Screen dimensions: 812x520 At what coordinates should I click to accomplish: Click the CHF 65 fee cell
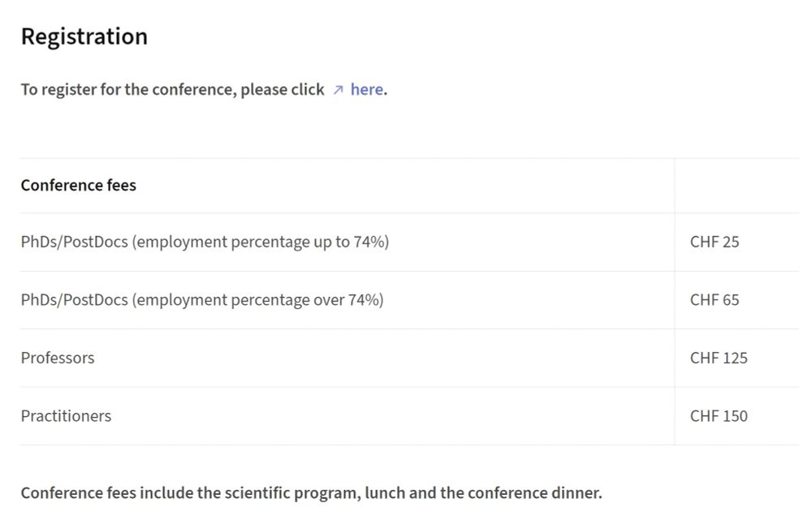click(x=715, y=299)
